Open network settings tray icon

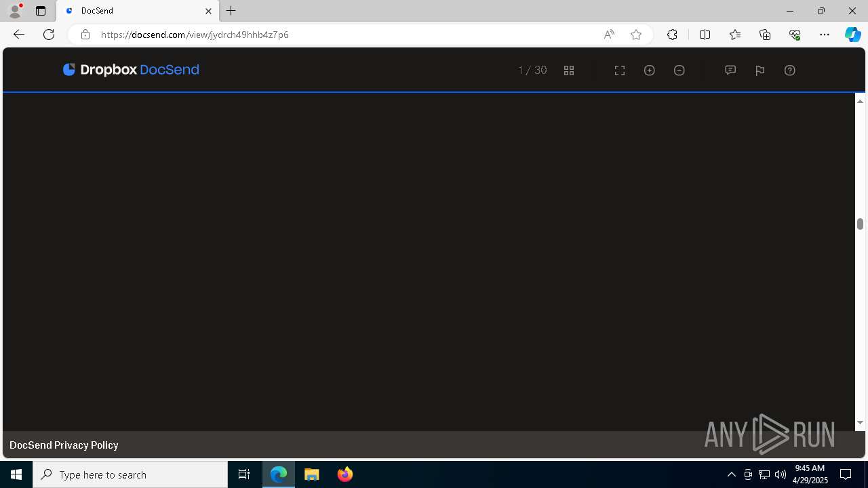tap(764, 474)
